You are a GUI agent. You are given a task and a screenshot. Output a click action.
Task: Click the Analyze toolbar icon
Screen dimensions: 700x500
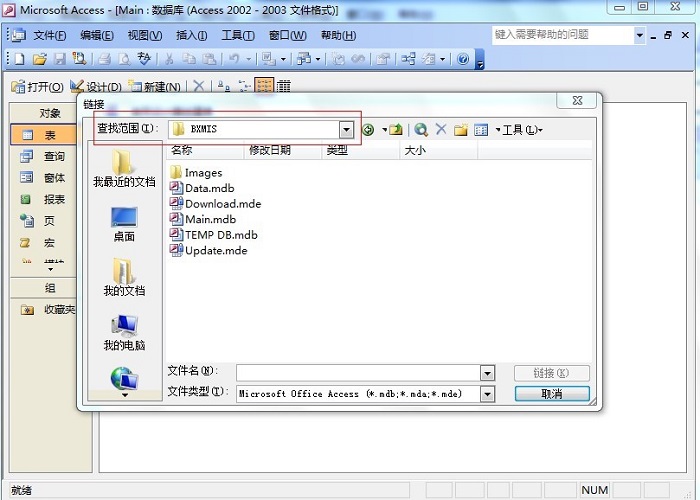(x=304, y=59)
